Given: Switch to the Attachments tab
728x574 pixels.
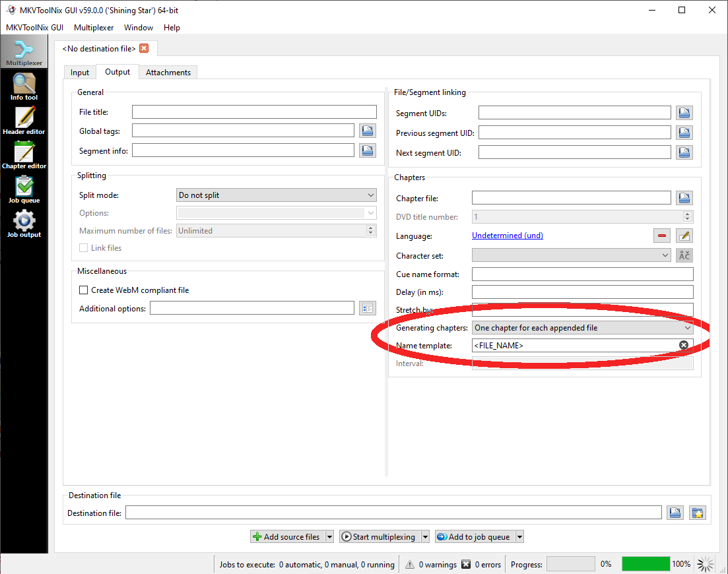Looking at the screenshot, I should point(168,72).
